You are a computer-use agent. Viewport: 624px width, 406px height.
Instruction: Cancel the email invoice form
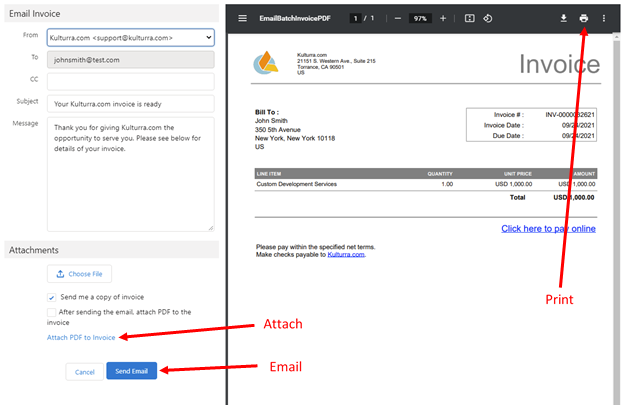[85, 372]
